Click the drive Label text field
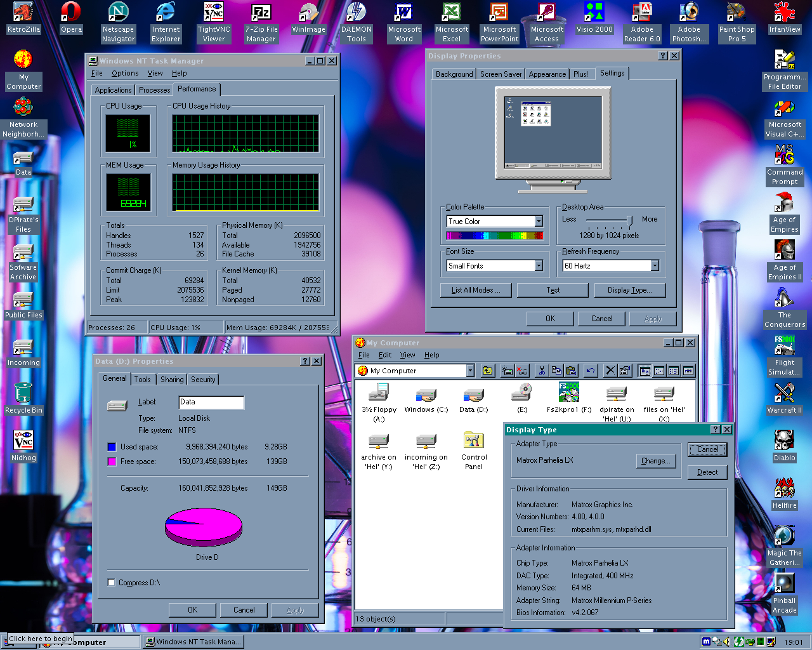812x650 pixels. pos(211,402)
